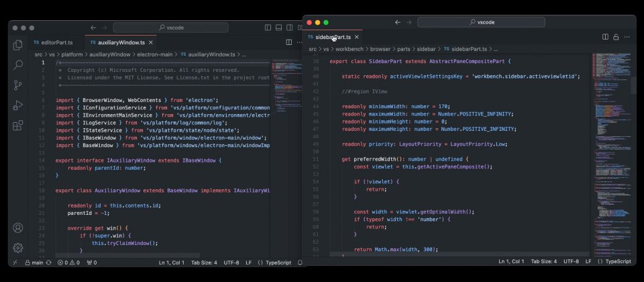
Task: Open the vscode command center in the right window
Action: click(482, 22)
